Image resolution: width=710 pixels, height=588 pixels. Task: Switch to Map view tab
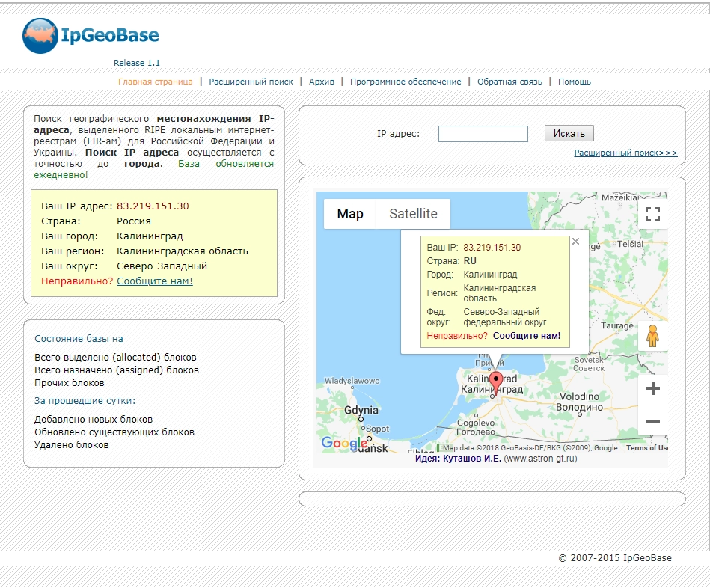350,214
